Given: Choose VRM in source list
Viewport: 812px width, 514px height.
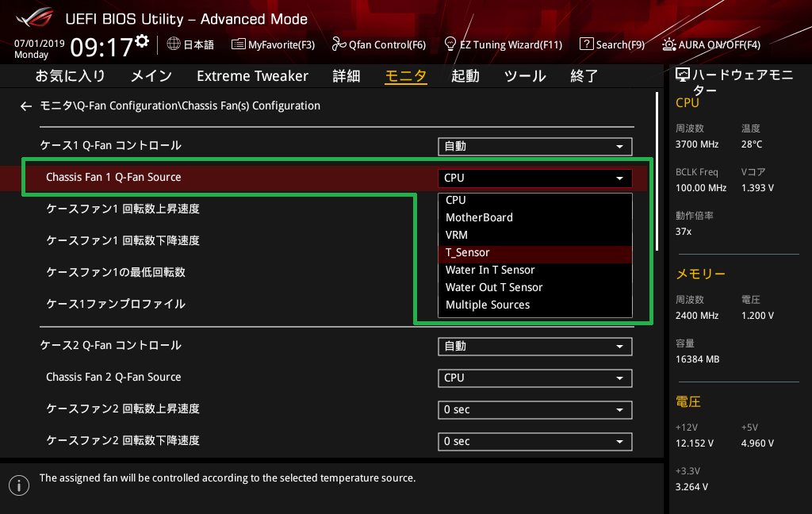Looking at the screenshot, I should pos(535,236).
